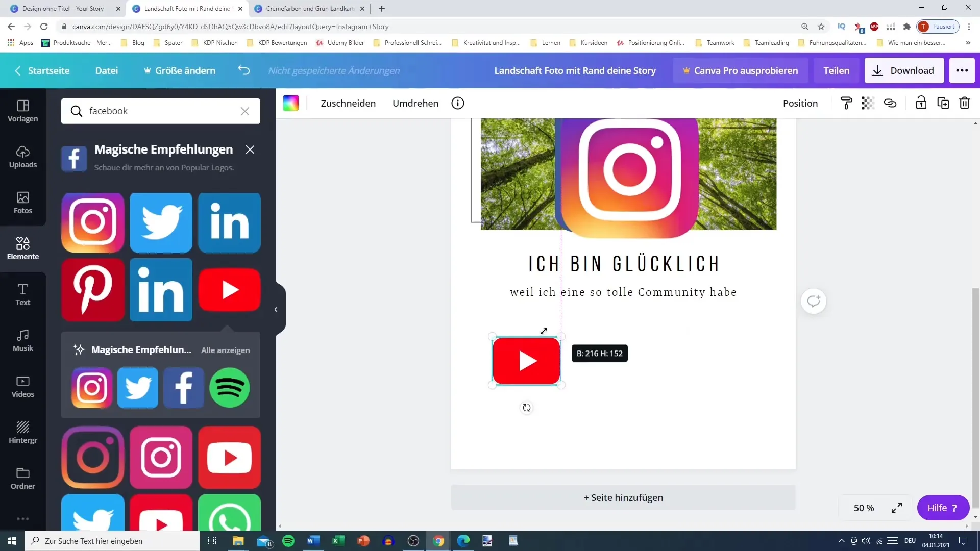Image resolution: width=980 pixels, height=551 pixels.
Task: Click the link chain icon
Action: 890,103
